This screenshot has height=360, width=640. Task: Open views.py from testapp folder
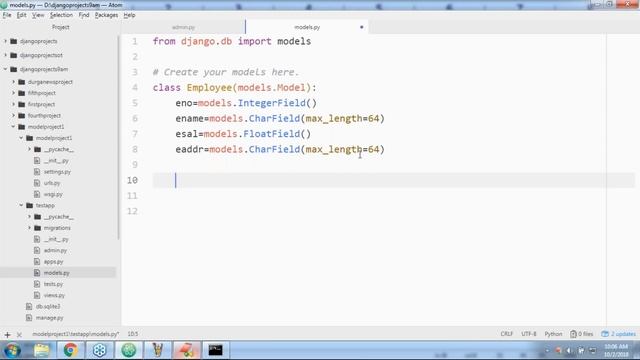tap(54, 295)
